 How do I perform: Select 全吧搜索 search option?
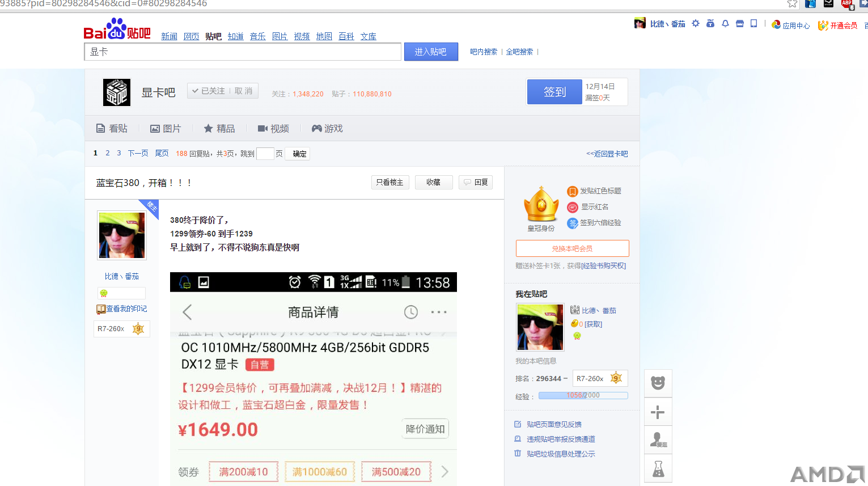point(519,52)
